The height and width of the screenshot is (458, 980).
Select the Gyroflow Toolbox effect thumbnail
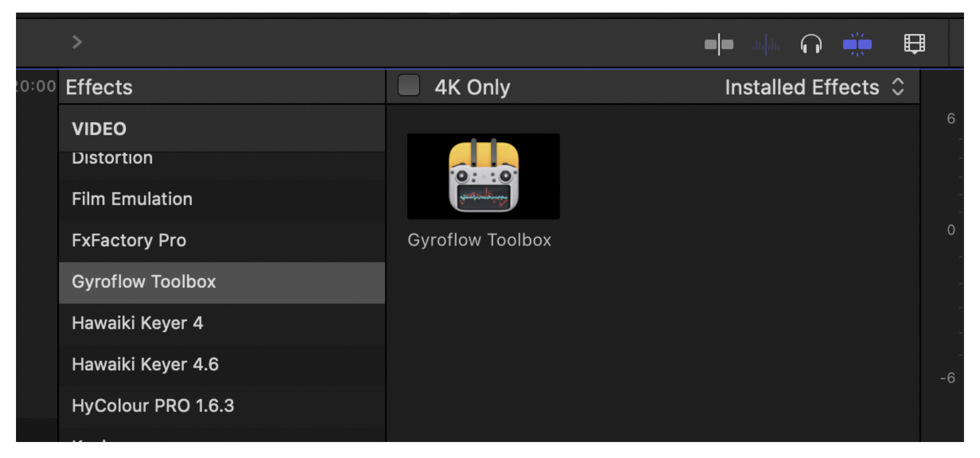point(483,176)
